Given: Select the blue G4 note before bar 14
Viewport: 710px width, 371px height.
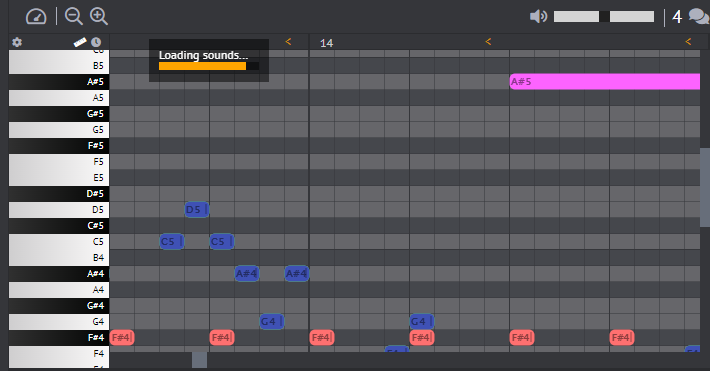Looking at the screenshot, I should tap(272, 322).
